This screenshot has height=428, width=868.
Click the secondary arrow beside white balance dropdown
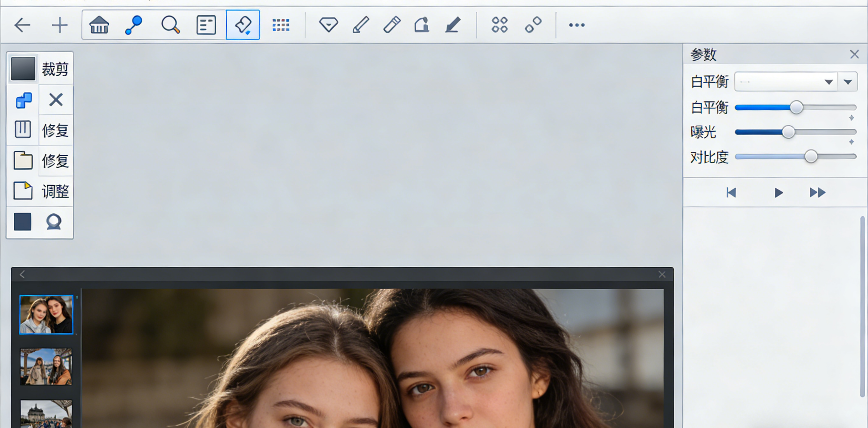848,81
